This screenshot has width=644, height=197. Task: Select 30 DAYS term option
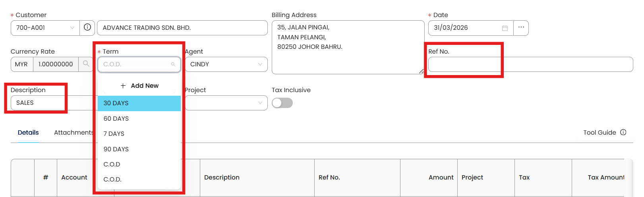click(116, 103)
